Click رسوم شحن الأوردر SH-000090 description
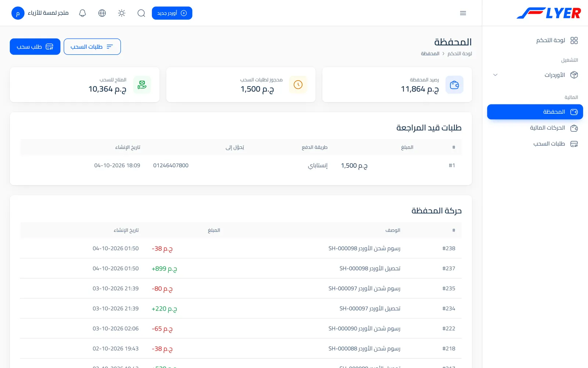The image size is (588, 368). [x=364, y=329]
